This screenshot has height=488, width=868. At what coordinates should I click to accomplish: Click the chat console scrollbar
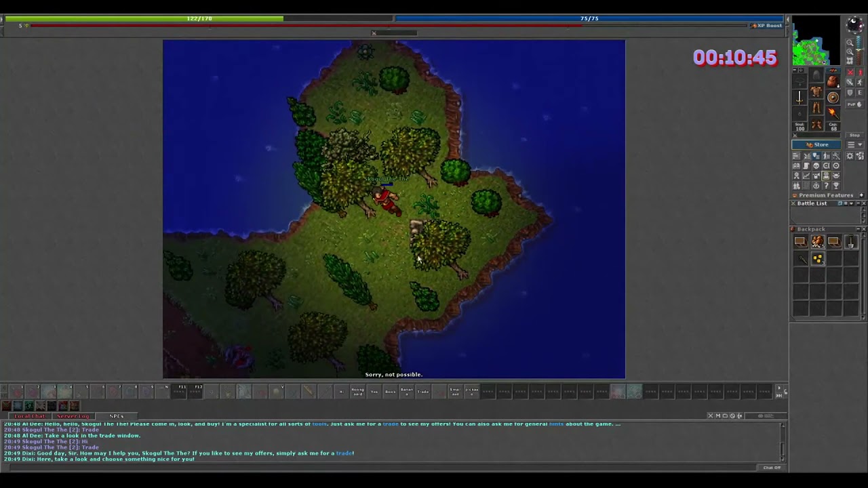point(783,441)
